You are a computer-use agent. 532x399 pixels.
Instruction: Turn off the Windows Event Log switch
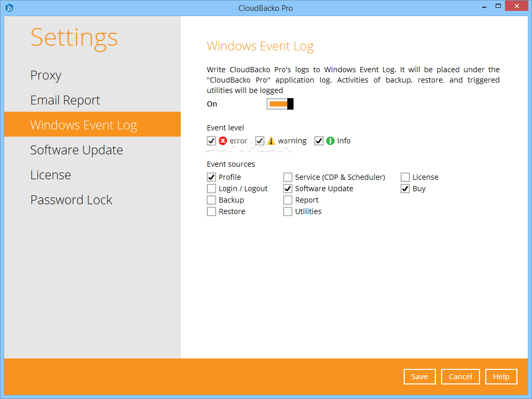pyautogui.click(x=280, y=104)
